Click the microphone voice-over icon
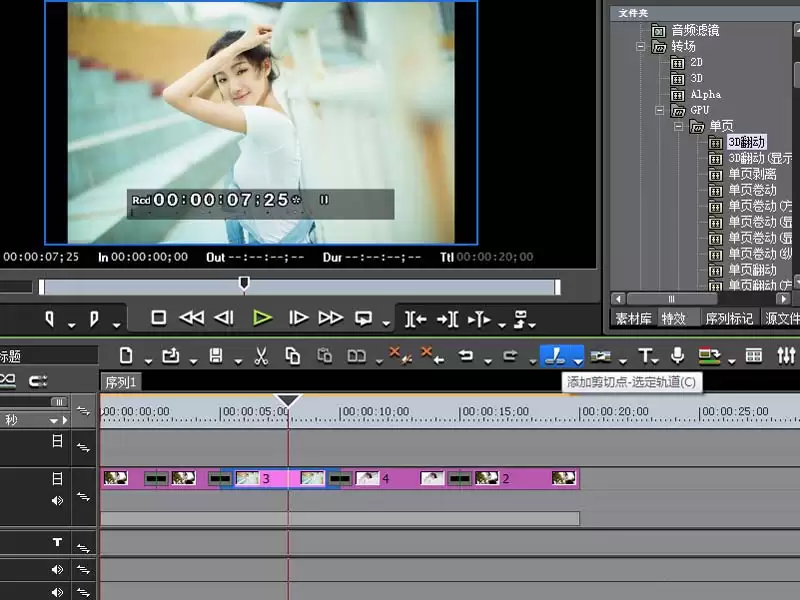 point(678,355)
